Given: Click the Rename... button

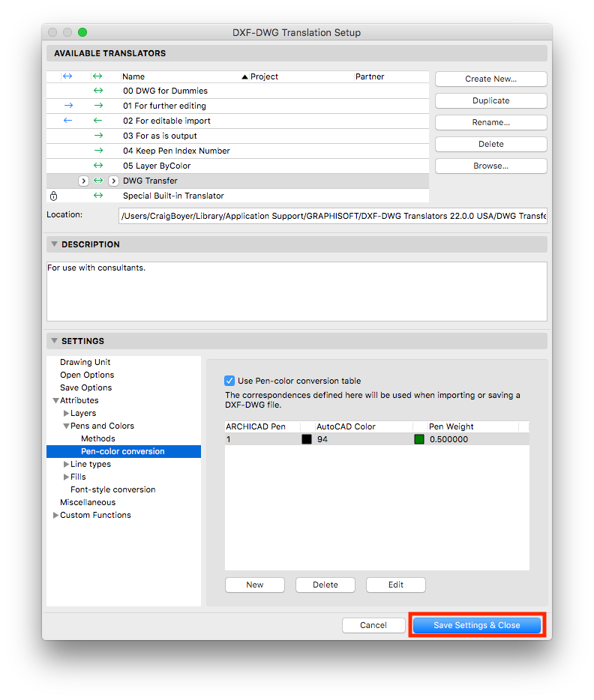Looking at the screenshot, I should (x=490, y=122).
